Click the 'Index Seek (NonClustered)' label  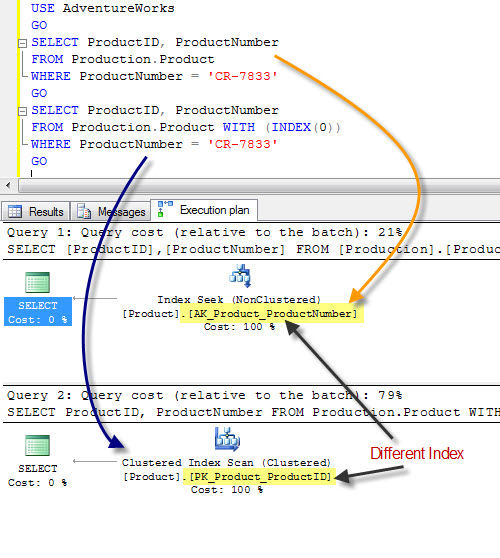[x=239, y=300]
